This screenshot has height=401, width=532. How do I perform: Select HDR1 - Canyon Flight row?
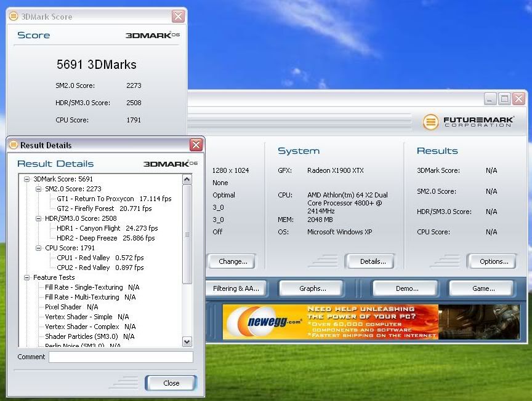pos(107,228)
